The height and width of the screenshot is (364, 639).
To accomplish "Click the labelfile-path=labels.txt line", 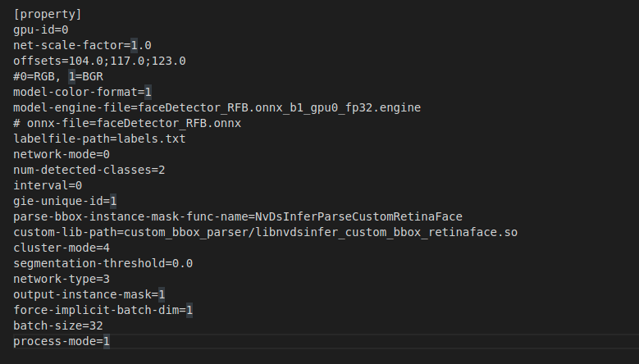I will pos(99,139).
